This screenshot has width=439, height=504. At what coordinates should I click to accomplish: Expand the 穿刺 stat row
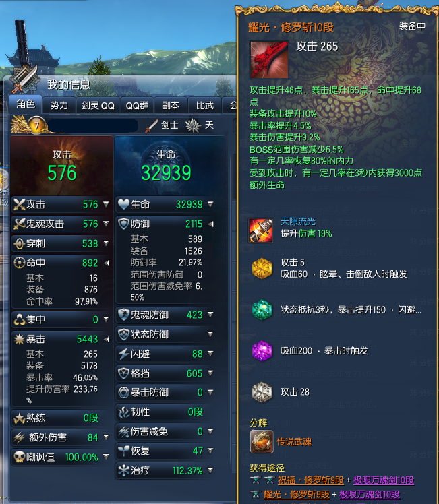click(x=106, y=243)
